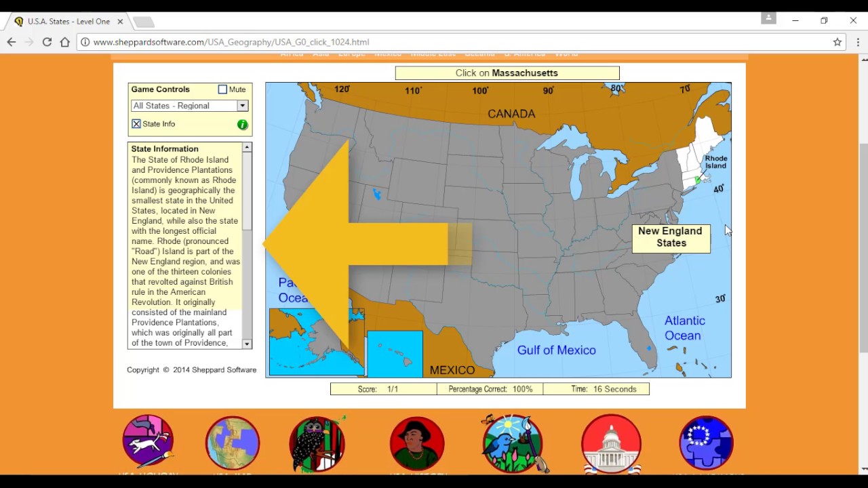This screenshot has height=488, width=868.
Task: Click the green Rhode Island state
Action: [x=697, y=180]
